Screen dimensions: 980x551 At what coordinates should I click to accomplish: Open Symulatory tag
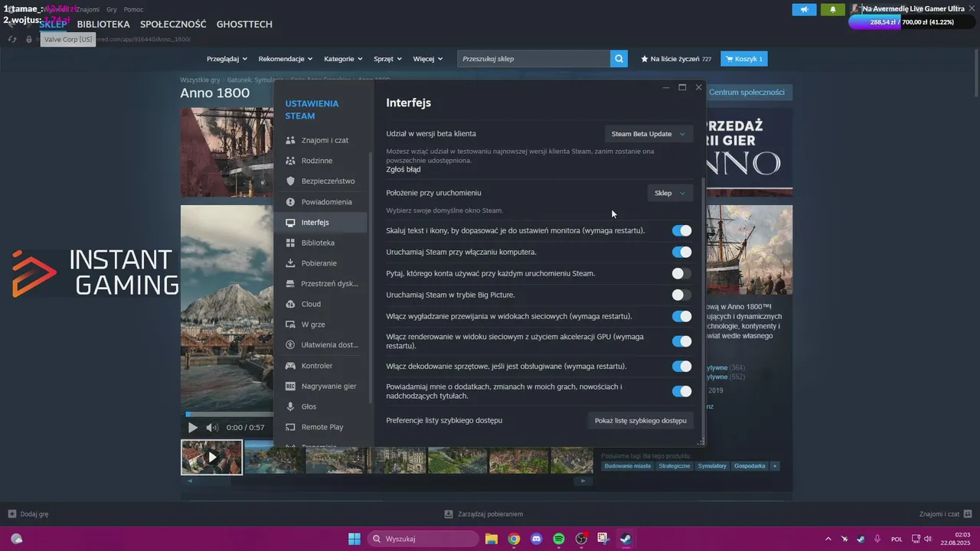click(712, 466)
